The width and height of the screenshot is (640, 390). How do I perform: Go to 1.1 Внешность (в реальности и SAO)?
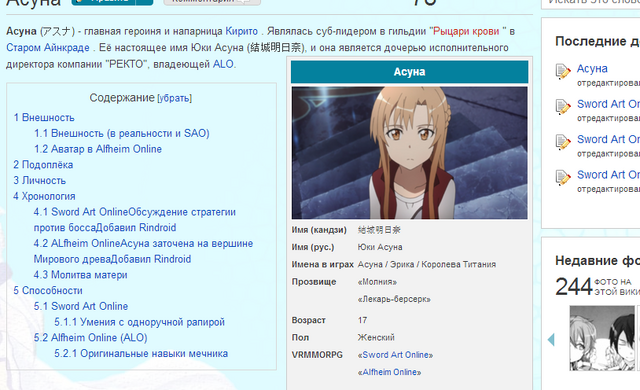pos(122,133)
